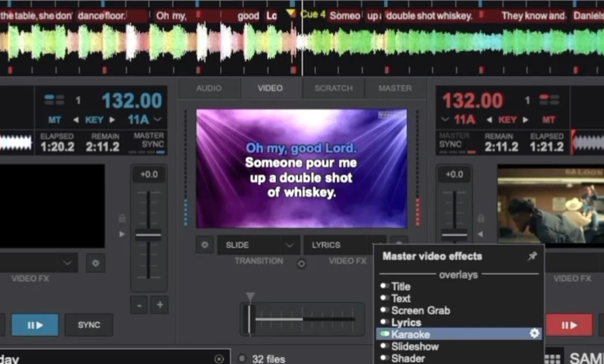This screenshot has width=604, height=364.
Task: Open transition settings gear left of SLIDE
Action: (x=204, y=245)
